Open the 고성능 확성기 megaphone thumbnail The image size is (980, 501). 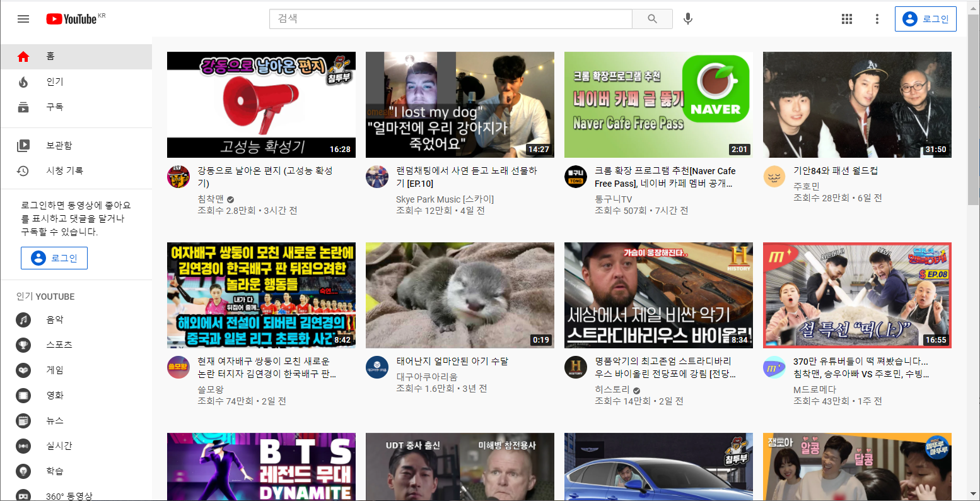point(261,105)
